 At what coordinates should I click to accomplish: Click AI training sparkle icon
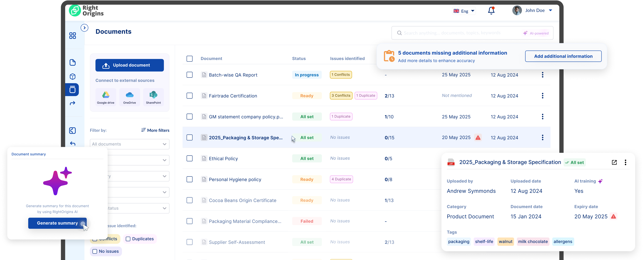pyautogui.click(x=600, y=181)
